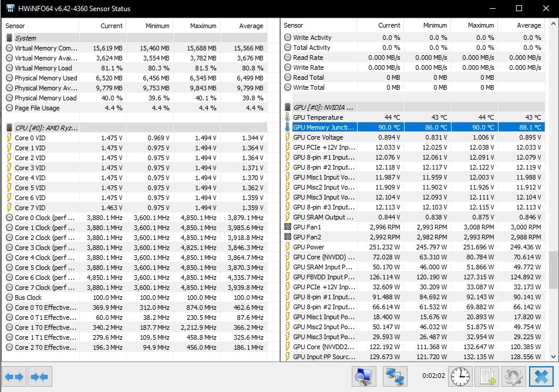The height and width of the screenshot is (392, 559).
Task: Click the Page File Usage circle icon
Action: coord(9,107)
